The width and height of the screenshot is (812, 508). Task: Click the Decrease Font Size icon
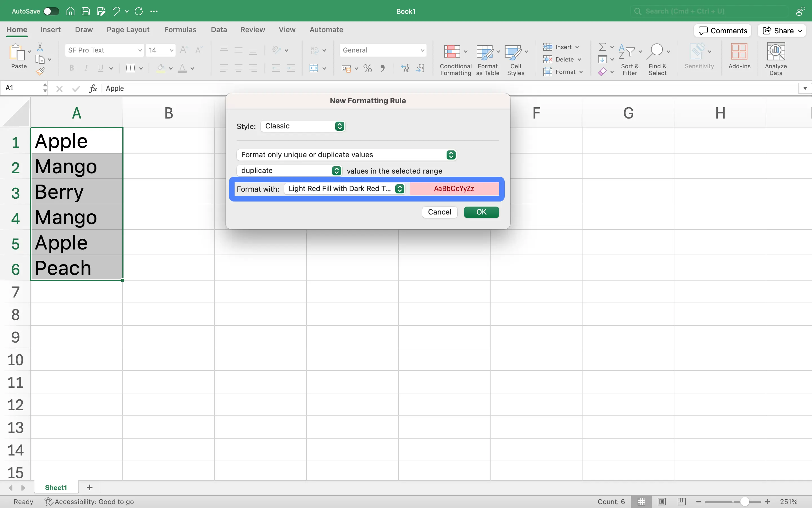[x=199, y=50]
